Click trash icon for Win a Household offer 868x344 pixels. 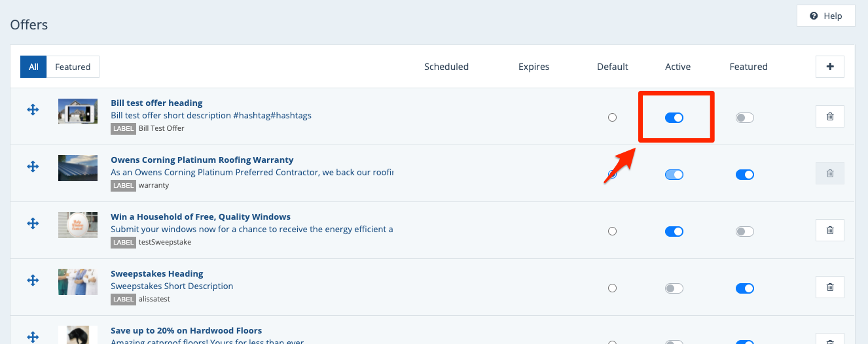point(829,230)
